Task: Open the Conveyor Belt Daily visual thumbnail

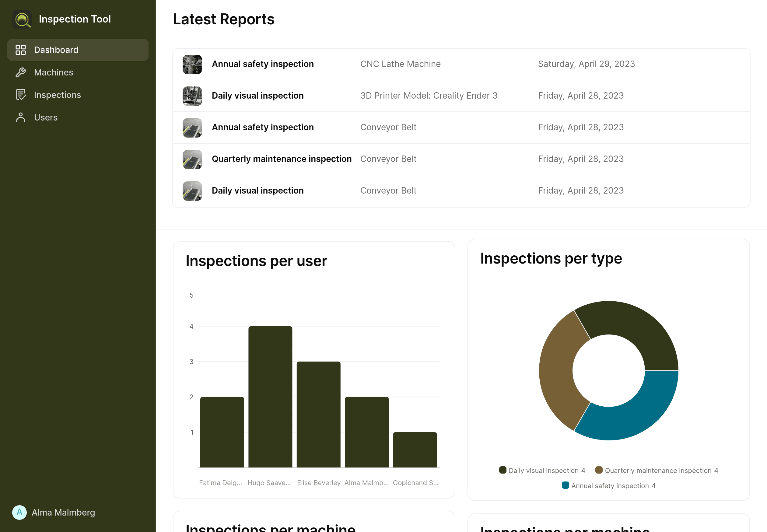Action: [x=192, y=191]
